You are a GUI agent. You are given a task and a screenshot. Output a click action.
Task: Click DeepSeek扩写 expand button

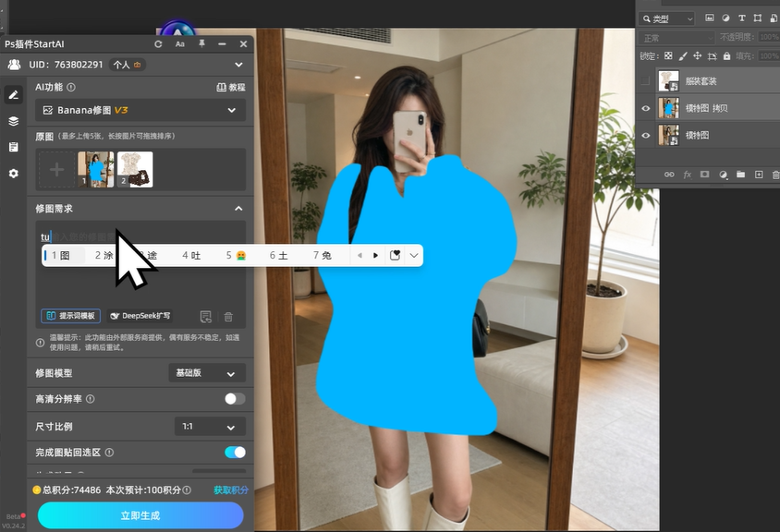click(140, 316)
